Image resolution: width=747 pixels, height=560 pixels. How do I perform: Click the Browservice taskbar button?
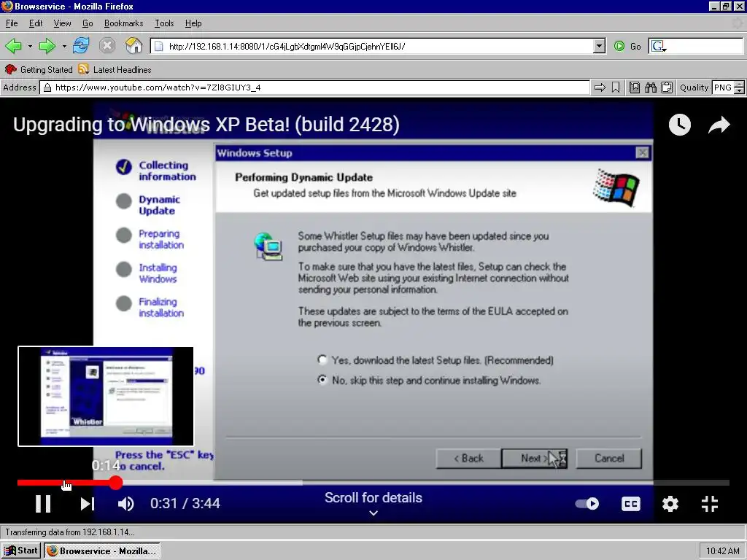click(102, 551)
